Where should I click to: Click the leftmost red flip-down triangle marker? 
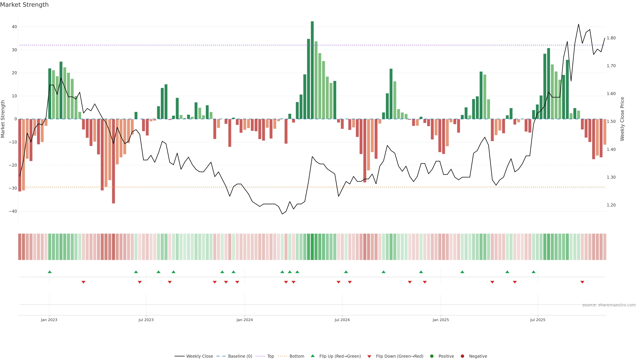point(84,282)
